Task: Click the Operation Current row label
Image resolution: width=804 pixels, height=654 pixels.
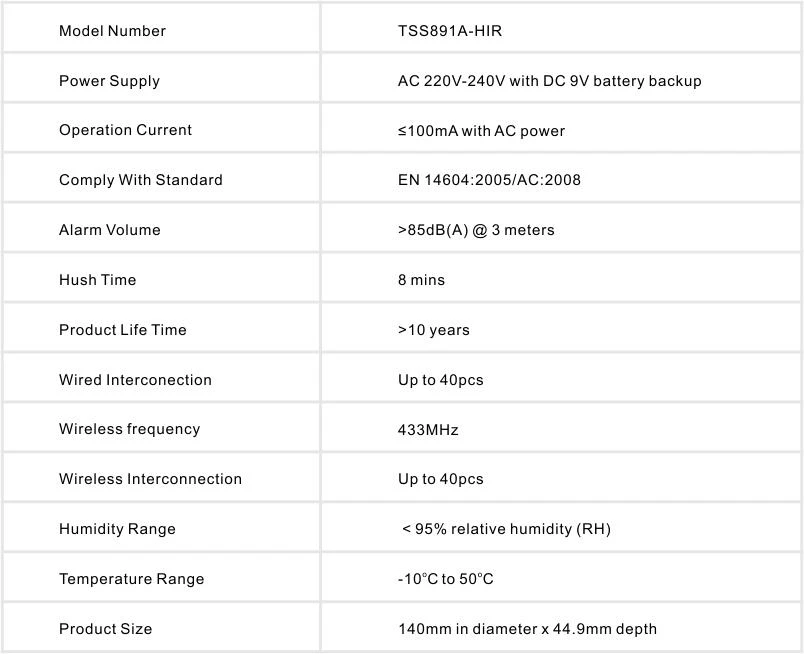Action: point(126,130)
